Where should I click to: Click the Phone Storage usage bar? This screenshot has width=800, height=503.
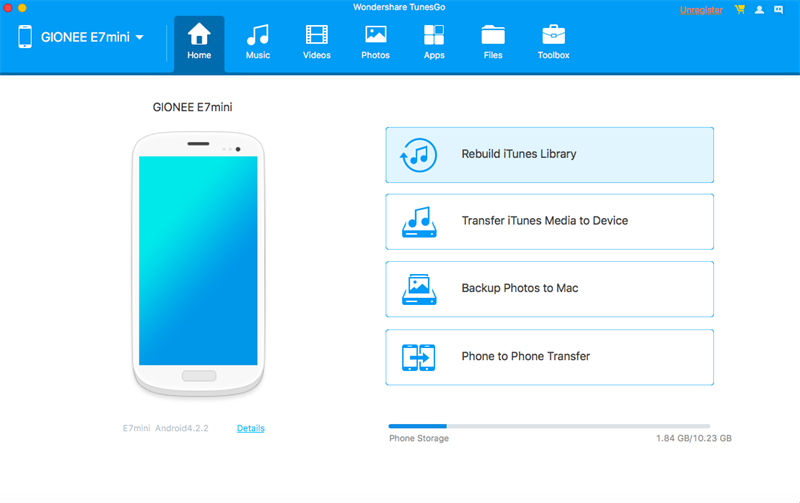[x=549, y=426]
